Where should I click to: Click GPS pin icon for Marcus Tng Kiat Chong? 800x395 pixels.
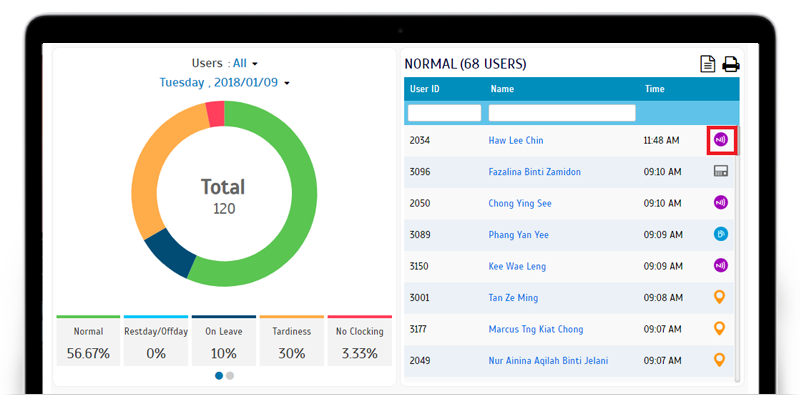click(719, 329)
